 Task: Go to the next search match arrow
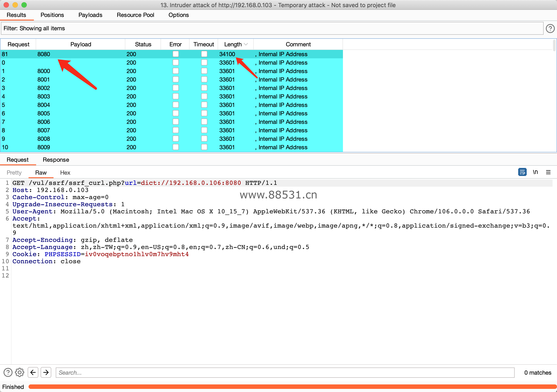[x=46, y=372]
